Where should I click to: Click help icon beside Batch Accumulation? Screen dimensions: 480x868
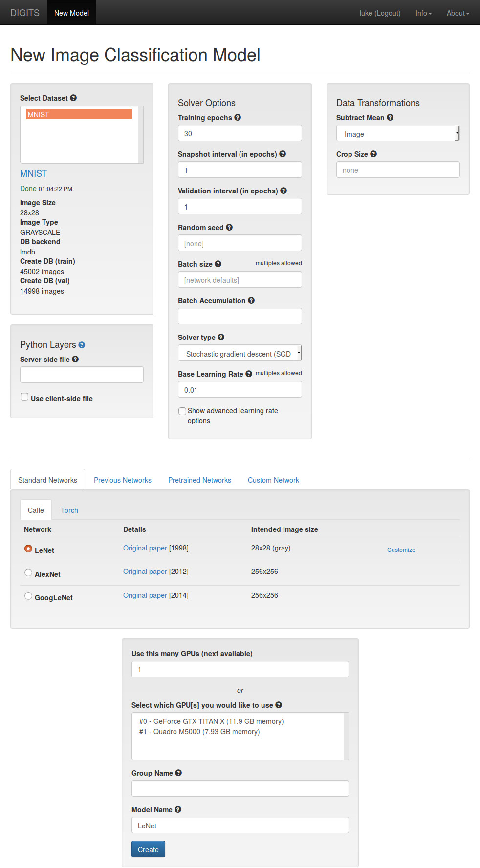click(x=251, y=300)
